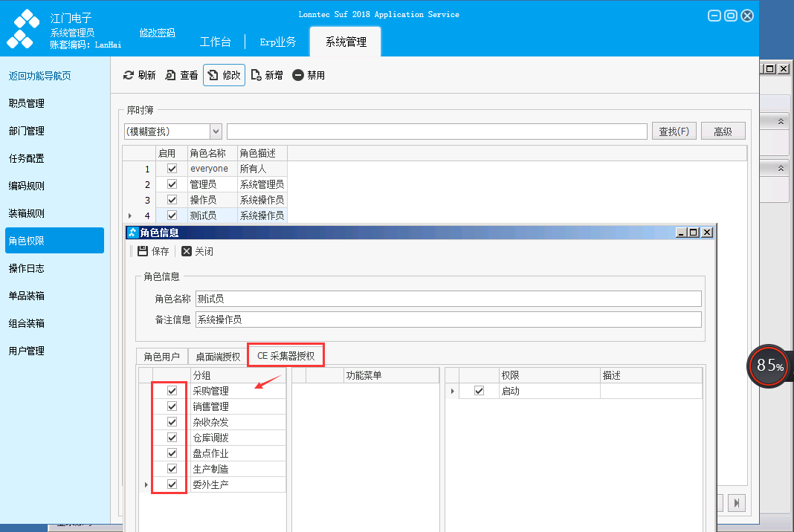This screenshot has height=532, width=794.
Task: Uncheck the 委外生产 group checkbox
Action: [x=172, y=485]
